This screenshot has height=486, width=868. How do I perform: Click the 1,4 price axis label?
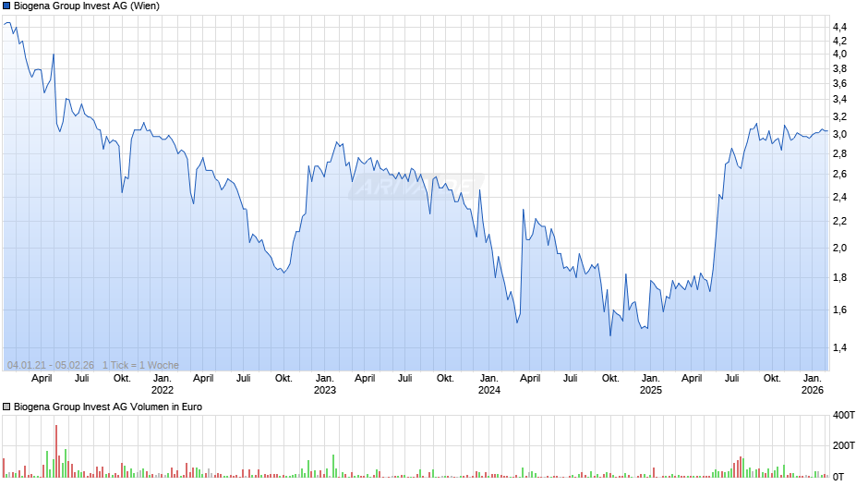point(839,347)
